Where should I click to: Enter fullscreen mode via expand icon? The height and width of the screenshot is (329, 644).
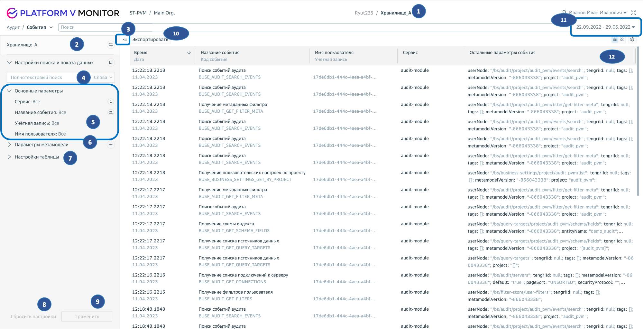pyautogui.click(x=633, y=13)
